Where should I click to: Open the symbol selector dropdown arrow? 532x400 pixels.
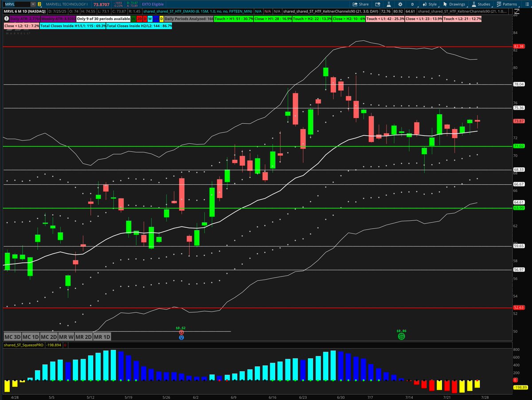point(33,4)
